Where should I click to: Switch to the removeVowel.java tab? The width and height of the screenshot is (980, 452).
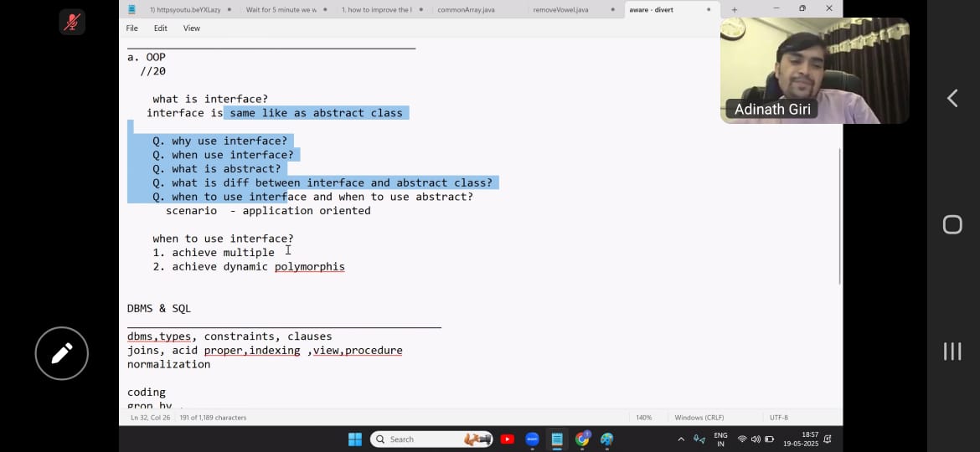click(x=560, y=9)
